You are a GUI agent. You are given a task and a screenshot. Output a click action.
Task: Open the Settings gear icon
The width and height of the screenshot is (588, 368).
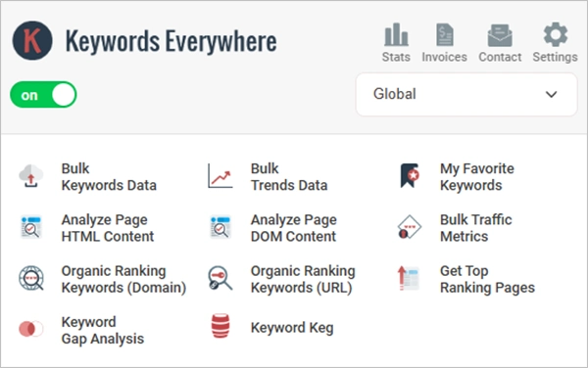click(x=556, y=34)
